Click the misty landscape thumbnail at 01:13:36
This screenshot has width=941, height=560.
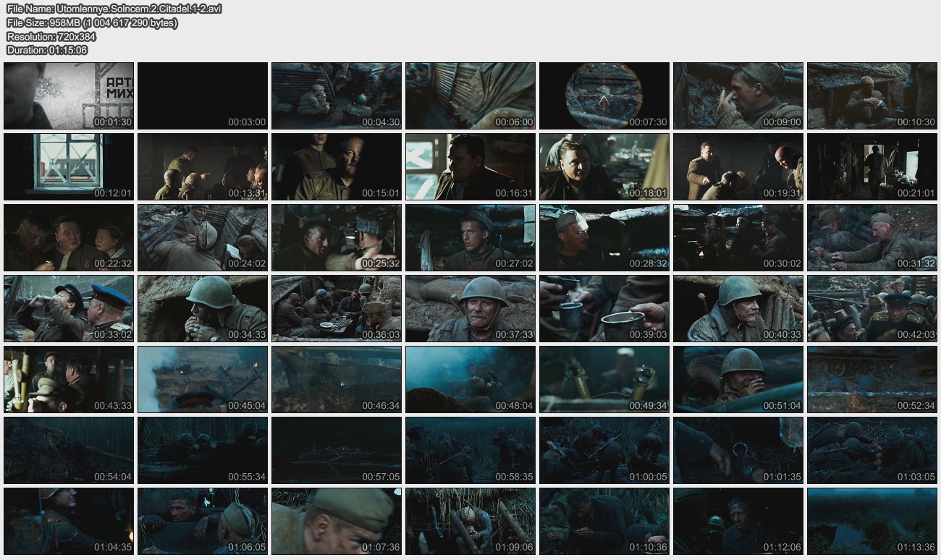tap(872, 521)
